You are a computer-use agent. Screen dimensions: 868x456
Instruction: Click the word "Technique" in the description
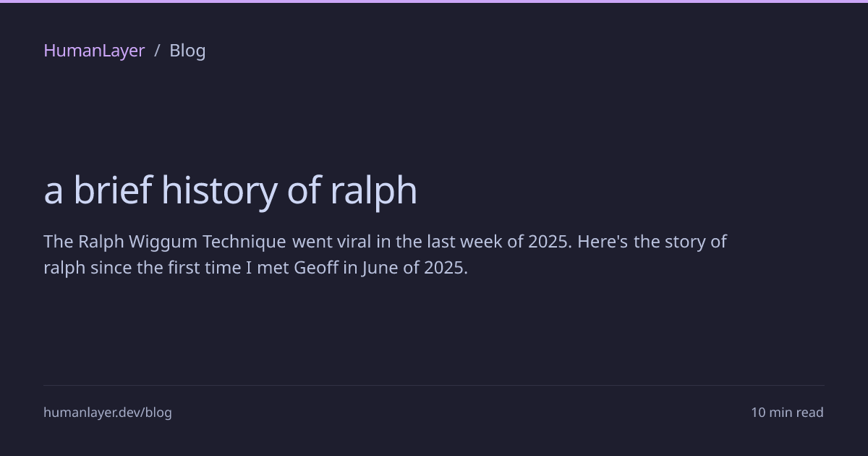click(244, 241)
